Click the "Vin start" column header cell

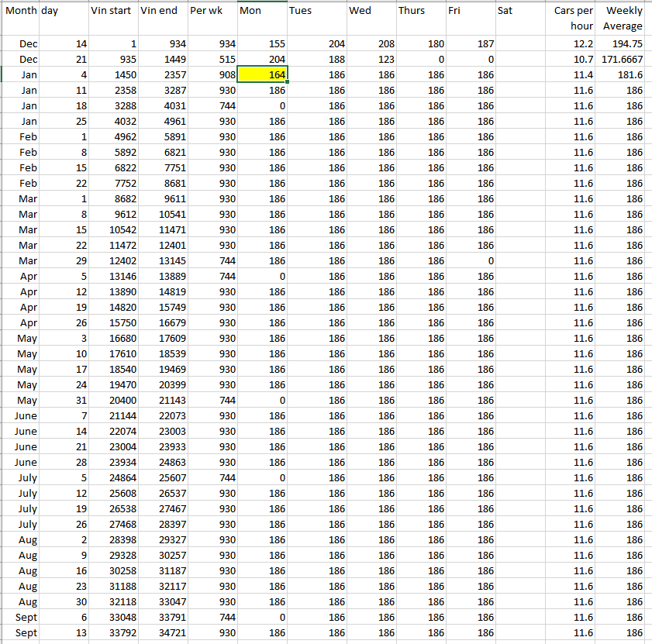(113, 11)
